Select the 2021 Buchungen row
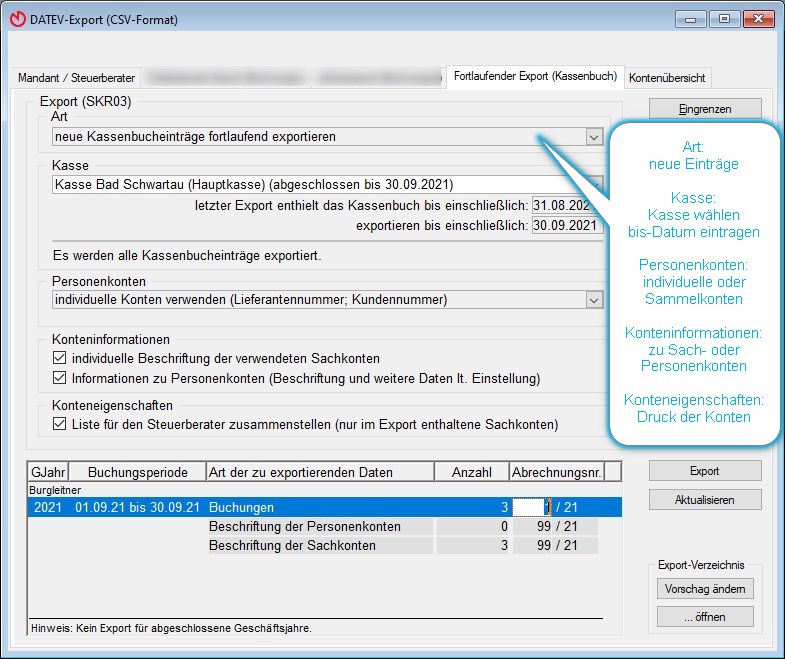This screenshot has height=659, width=785. click(x=325, y=507)
